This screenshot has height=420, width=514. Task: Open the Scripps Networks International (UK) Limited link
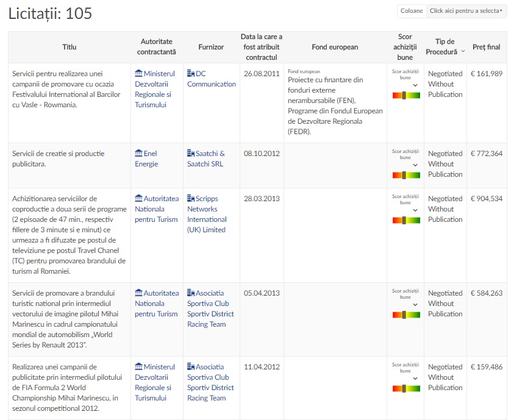tap(206, 214)
